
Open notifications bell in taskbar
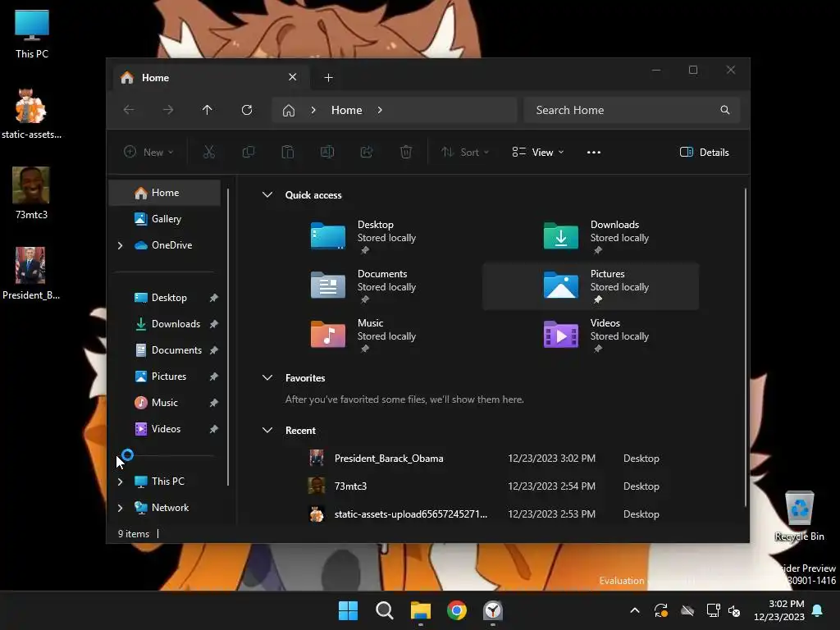pos(818,610)
